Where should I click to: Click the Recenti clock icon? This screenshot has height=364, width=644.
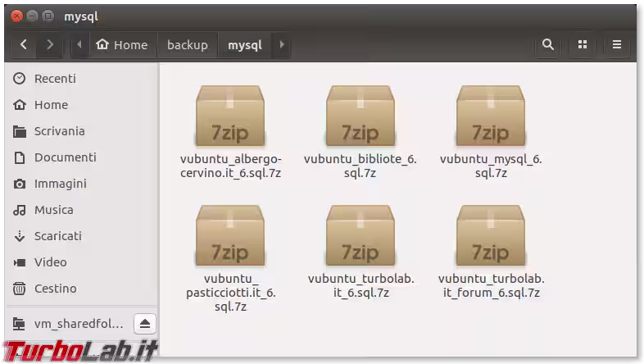[20, 79]
